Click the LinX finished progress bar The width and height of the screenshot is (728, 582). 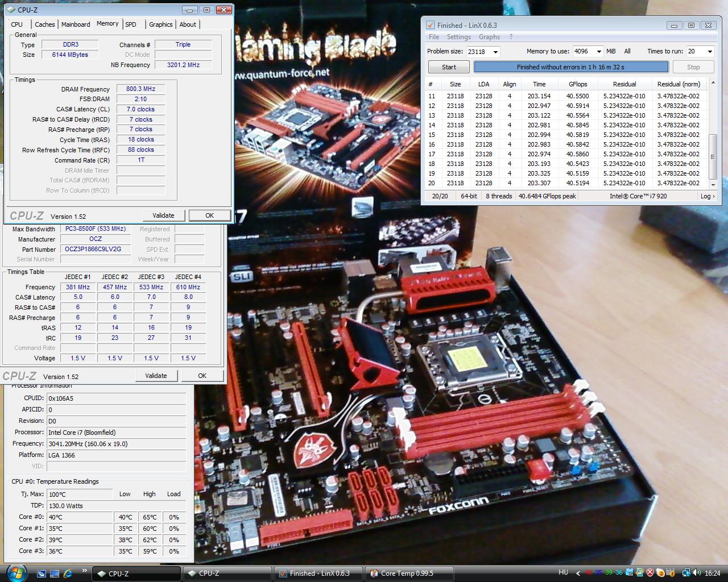coord(571,67)
